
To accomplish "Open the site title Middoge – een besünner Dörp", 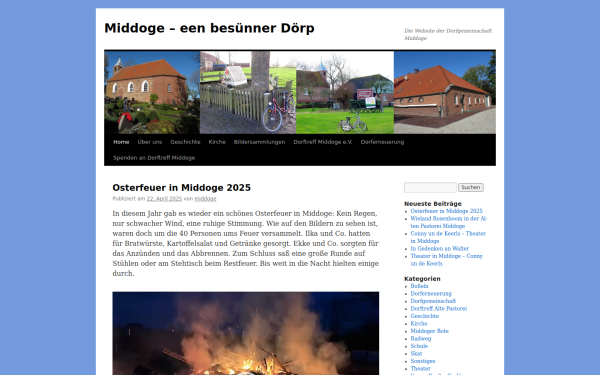I will coord(209,28).
